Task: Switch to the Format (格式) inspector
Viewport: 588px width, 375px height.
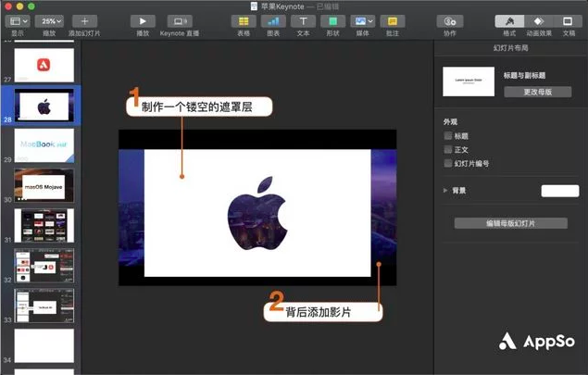Action: click(x=509, y=21)
